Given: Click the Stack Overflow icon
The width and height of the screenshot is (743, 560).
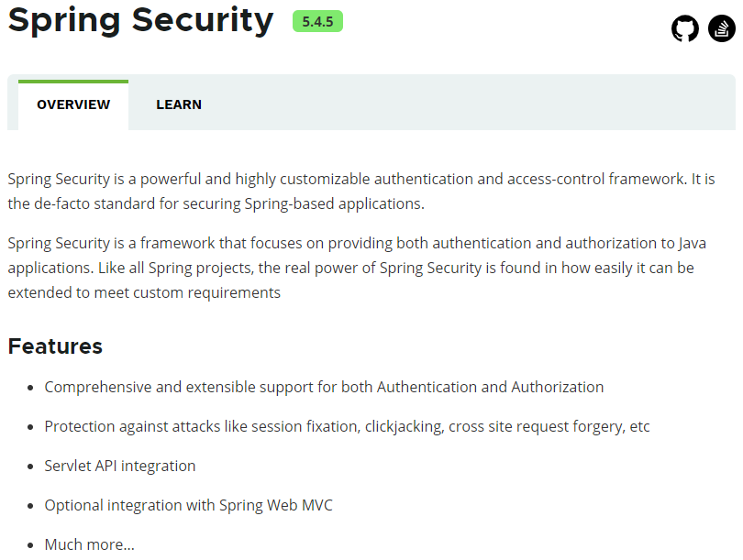Looking at the screenshot, I should 722,29.
